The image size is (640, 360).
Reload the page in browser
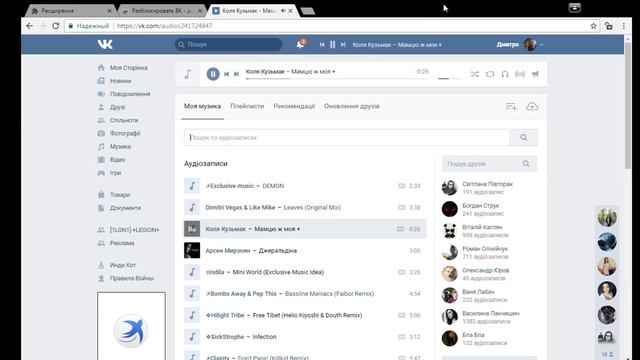coord(56,26)
